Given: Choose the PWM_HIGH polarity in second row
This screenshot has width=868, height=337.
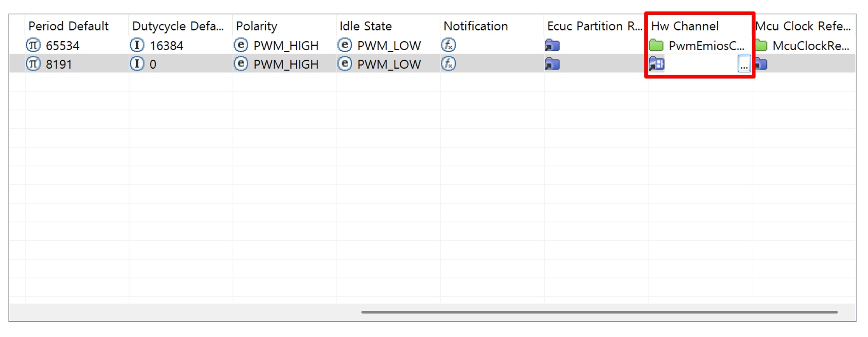Looking at the screenshot, I should (x=286, y=64).
